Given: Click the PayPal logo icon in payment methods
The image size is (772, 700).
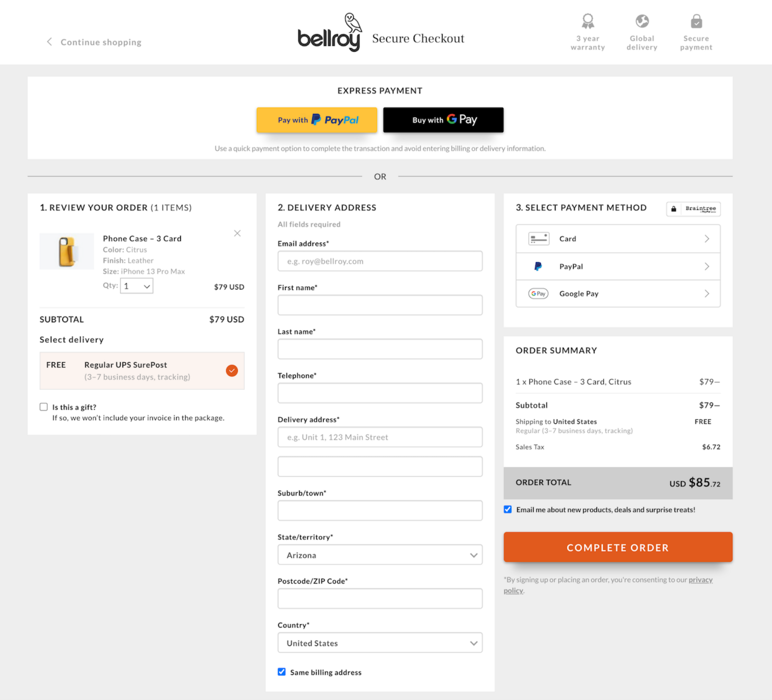Looking at the screenshot, I should (538, 266).
